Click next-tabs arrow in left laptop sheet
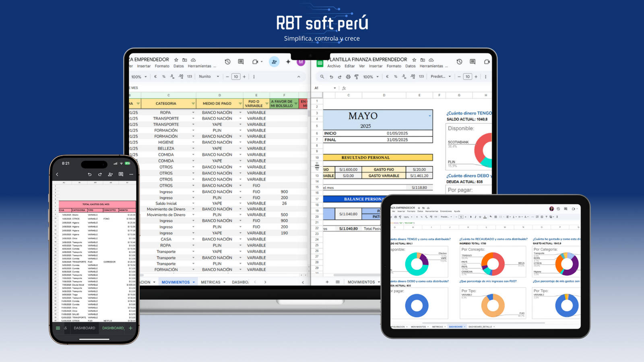This screenshot has height=362, width=644. tap(265, 282)
